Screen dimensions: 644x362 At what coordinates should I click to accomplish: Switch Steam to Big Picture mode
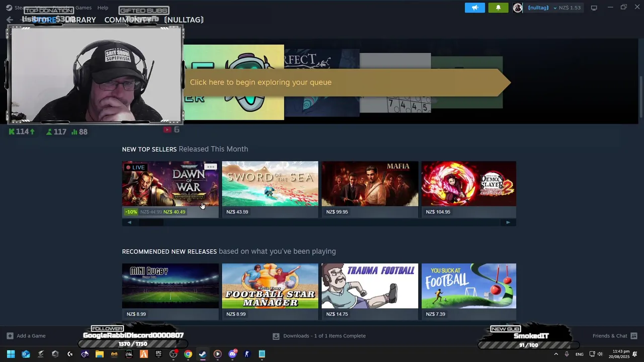(594, 8)
